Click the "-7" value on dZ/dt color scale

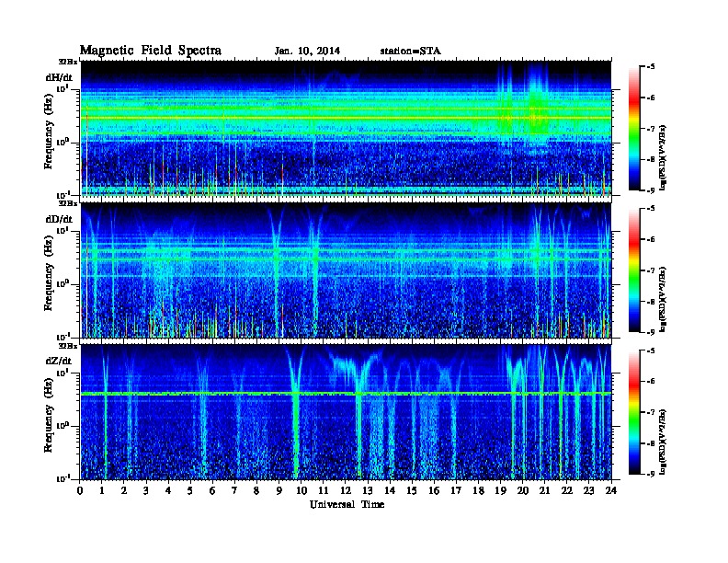pyautogui.click(x=651, y=412)
